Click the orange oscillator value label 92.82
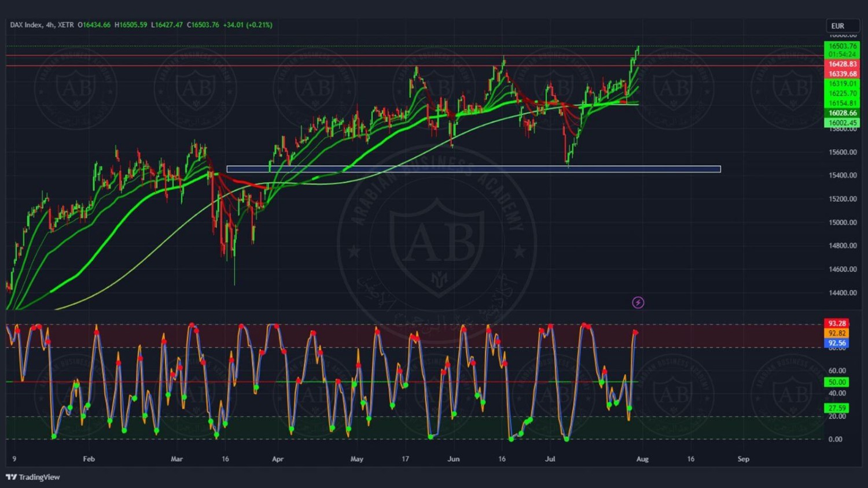Screen dimensions: 868x488 tap(837, 334)
